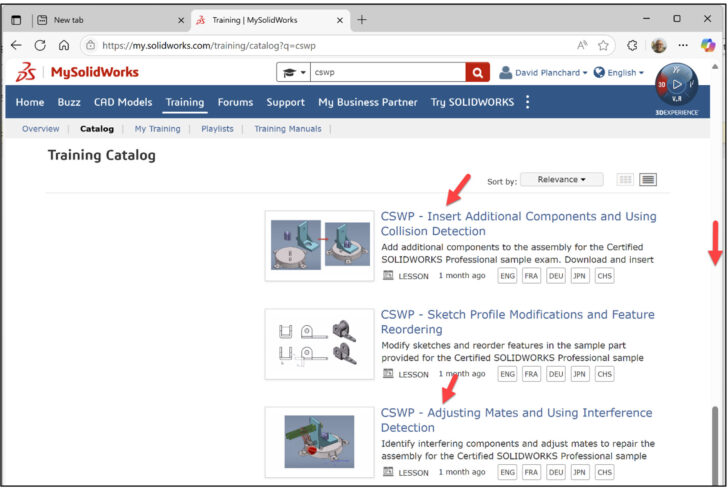Go to the My Training sub-tab
The height and width of the screenshot is (489, 728).
[157, 129]
